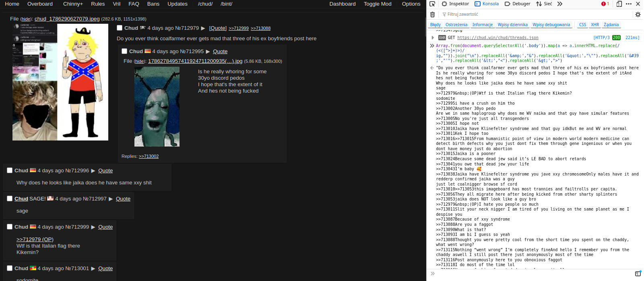Select checkbox for post 712995
Image resolution: width=644 pixels, height=281 pixels.
click(124, 51)
